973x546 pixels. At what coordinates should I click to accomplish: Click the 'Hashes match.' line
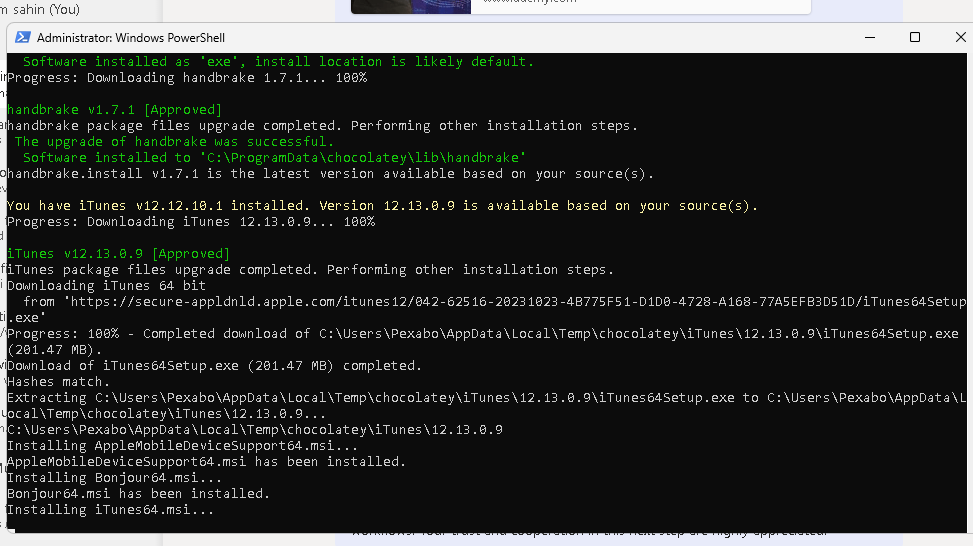click(x=58, y=382)
